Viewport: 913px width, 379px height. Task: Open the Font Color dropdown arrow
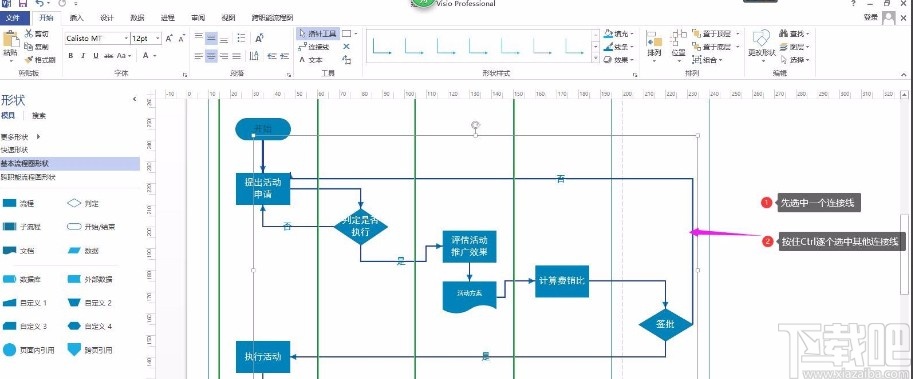pos(155,56)
